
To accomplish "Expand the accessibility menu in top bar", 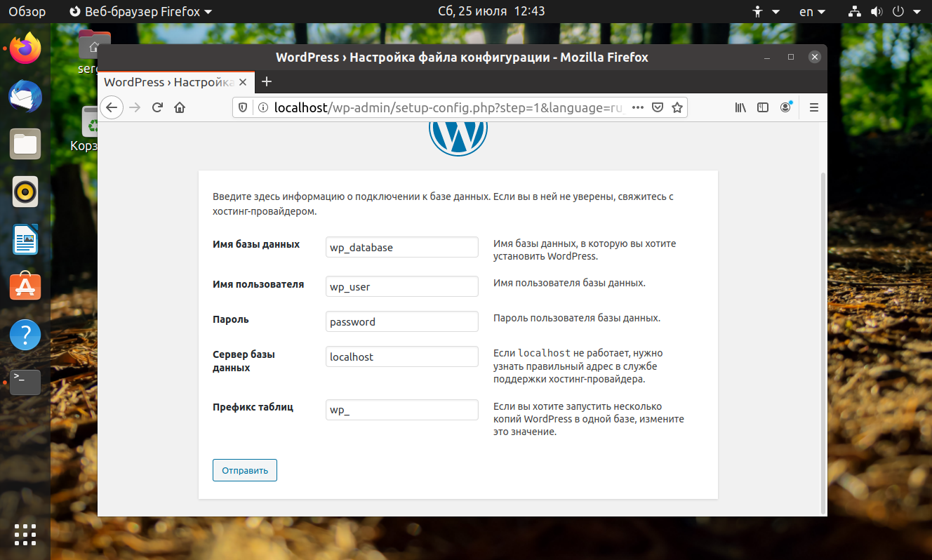I will pyautogui.click(x=766, y=12).
